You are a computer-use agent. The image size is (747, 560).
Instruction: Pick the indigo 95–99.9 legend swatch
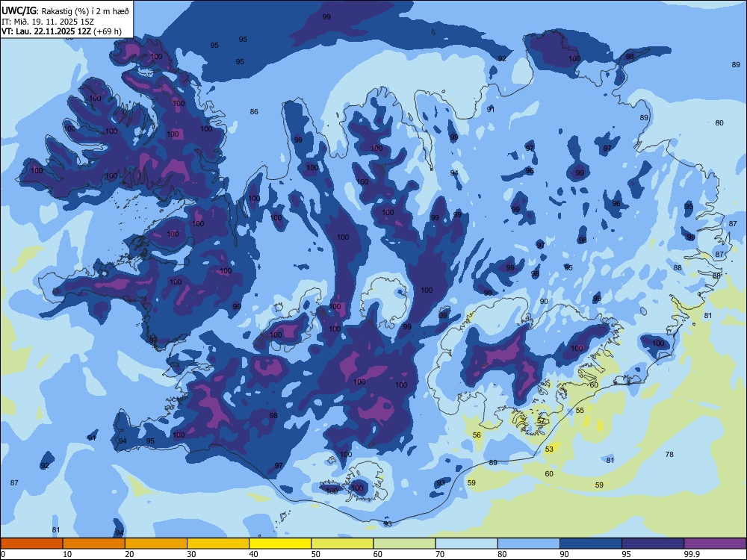point(653,544)
